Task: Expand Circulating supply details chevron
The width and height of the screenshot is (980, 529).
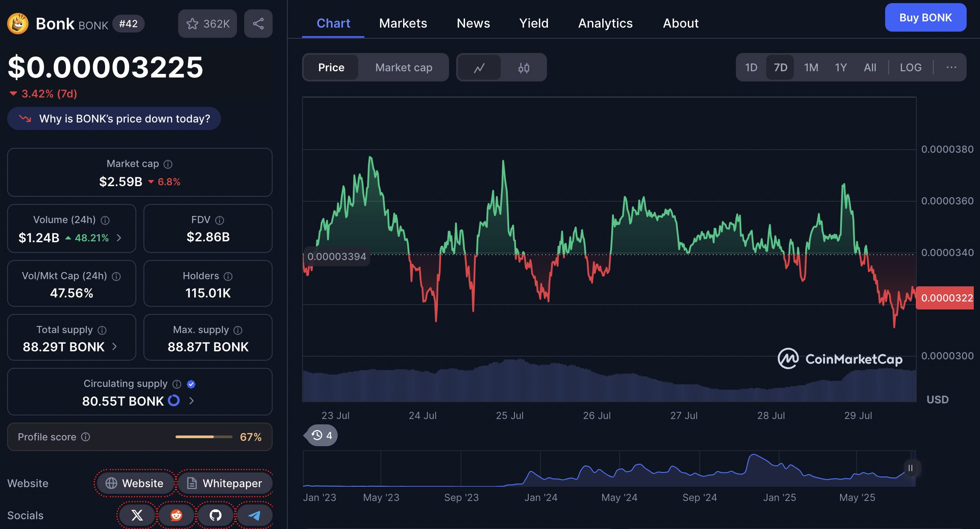Action: [192, 401]
